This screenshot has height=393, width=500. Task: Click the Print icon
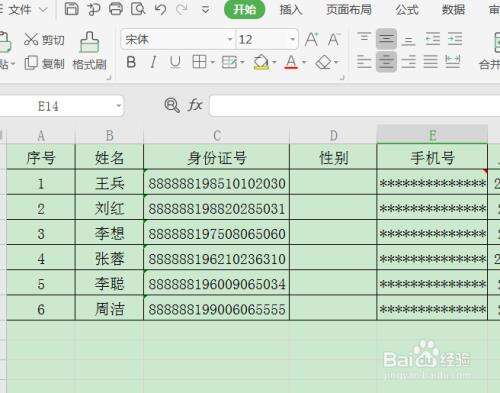[116, 9]
